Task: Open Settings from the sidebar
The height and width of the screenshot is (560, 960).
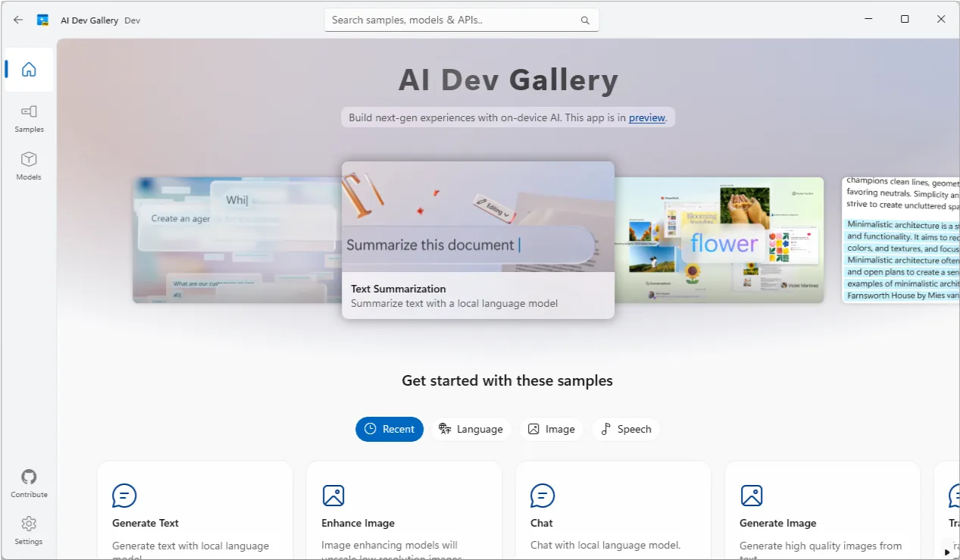Action: click(29, 530)
